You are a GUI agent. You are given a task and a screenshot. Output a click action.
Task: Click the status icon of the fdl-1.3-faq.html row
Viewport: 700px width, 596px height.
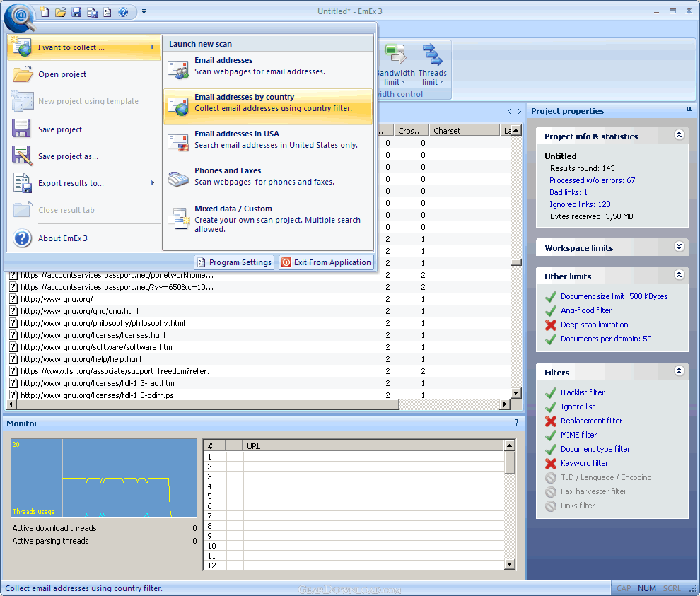(x=14, y=383)
